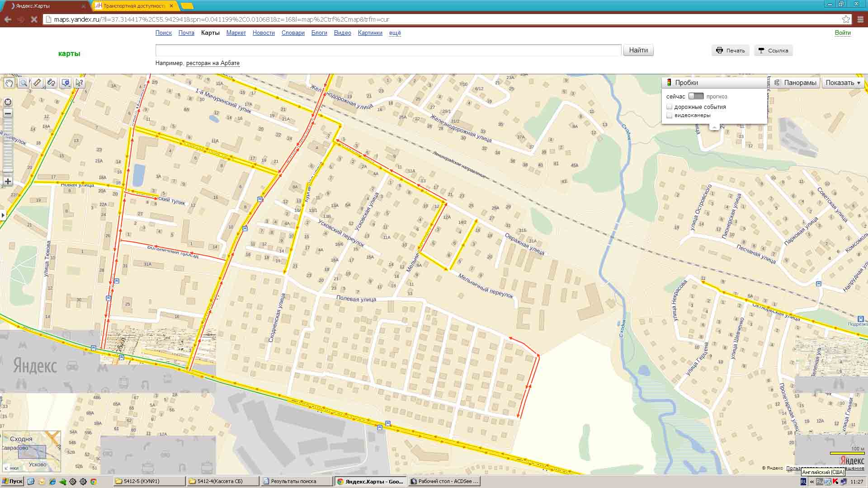This screenshot has width=868, height=488.
Task: Click the Войти login link
Action: [x=843, y=33]
